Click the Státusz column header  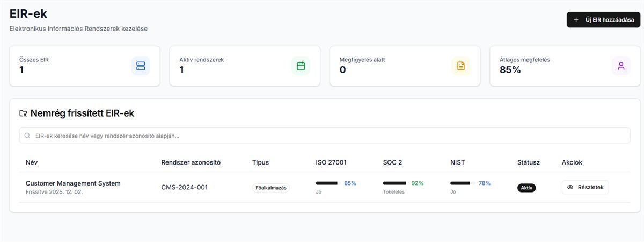528,162
